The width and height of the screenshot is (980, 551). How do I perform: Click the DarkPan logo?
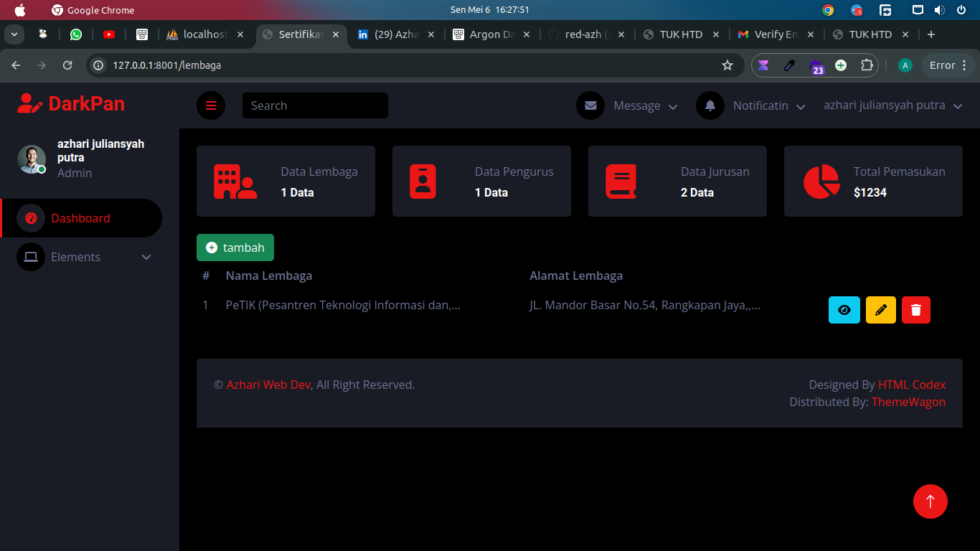tap(71, 103)
